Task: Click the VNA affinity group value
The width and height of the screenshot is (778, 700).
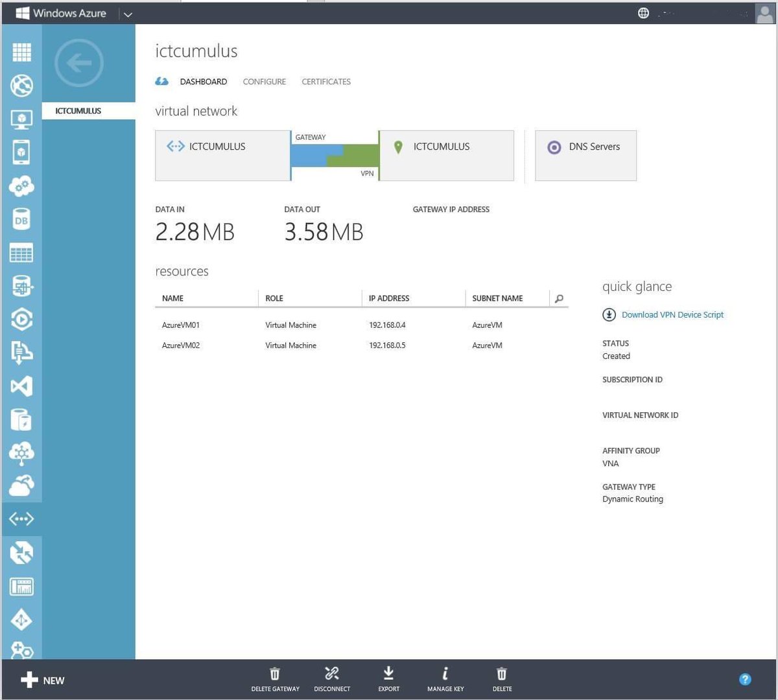Action: tap(611, 463)
